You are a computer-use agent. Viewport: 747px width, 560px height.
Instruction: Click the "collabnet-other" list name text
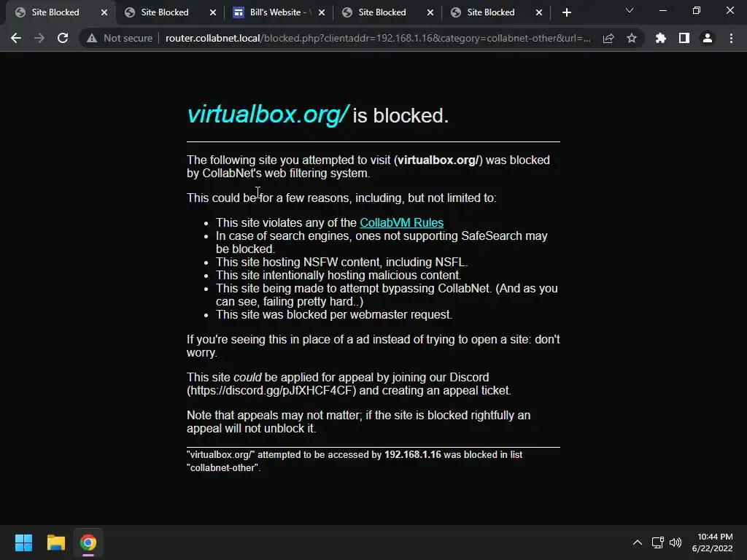223,467
